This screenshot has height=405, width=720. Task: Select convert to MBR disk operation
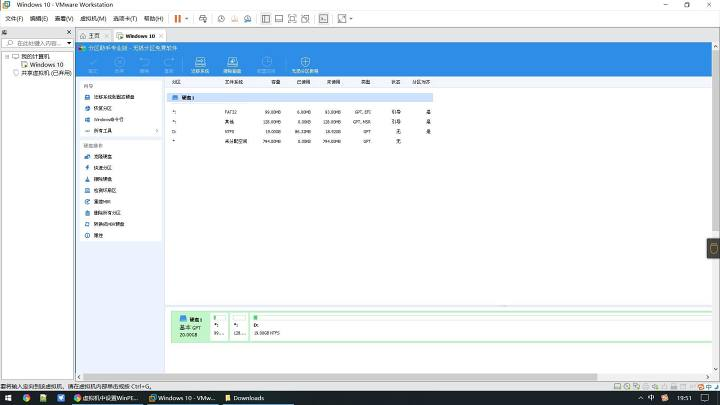coord(105,224)
